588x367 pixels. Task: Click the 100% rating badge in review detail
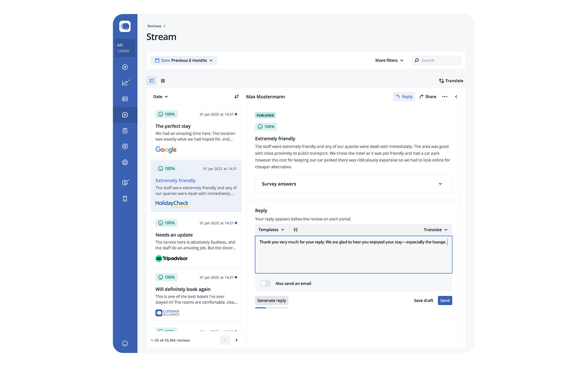(266, 127)
